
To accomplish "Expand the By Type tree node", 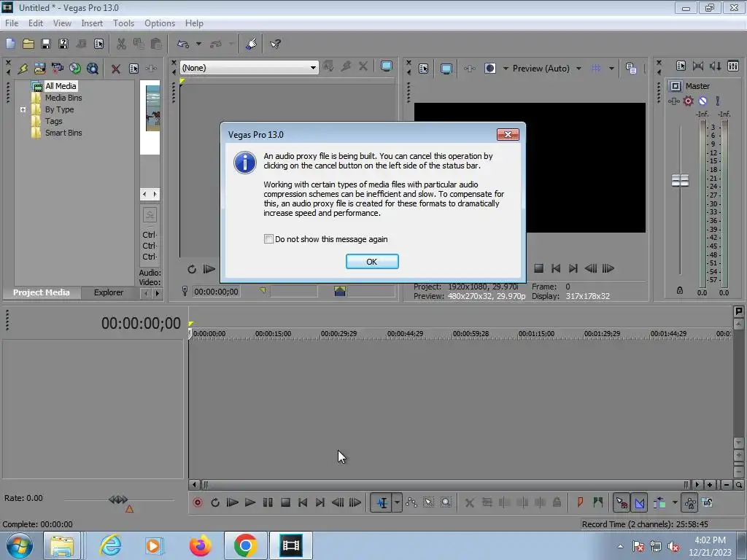I will click(x=23, y=109).
